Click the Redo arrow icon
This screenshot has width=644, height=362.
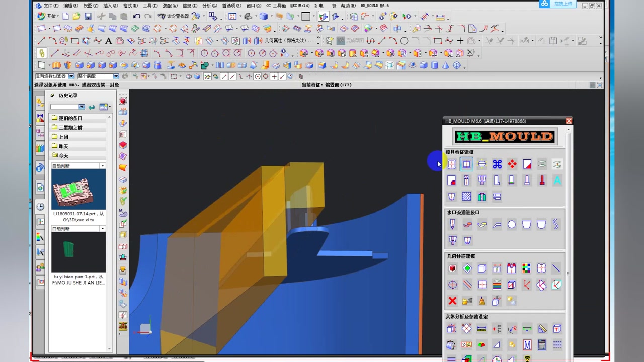point(147,17)
